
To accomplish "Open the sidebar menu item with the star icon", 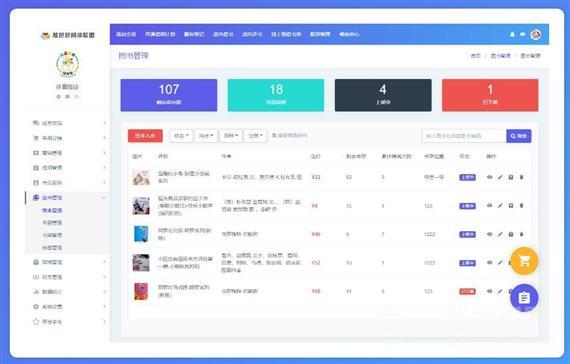I will (x=47, y=322).
